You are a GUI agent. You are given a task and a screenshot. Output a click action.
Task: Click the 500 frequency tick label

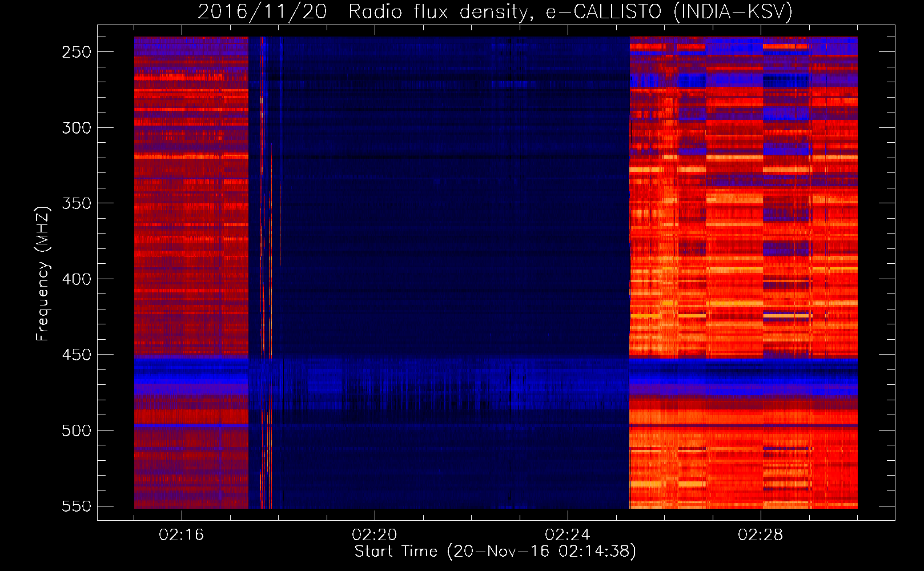77,431
